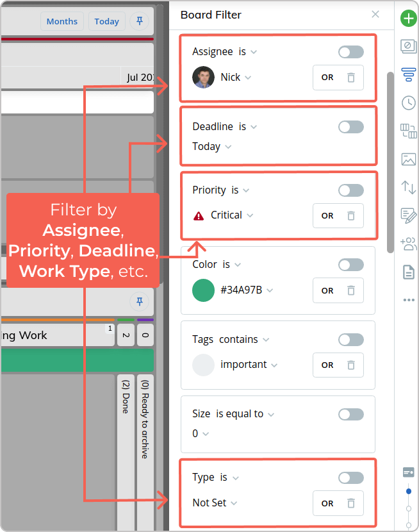Delete the Priority Critical filter with trash icon

(351, 216)
